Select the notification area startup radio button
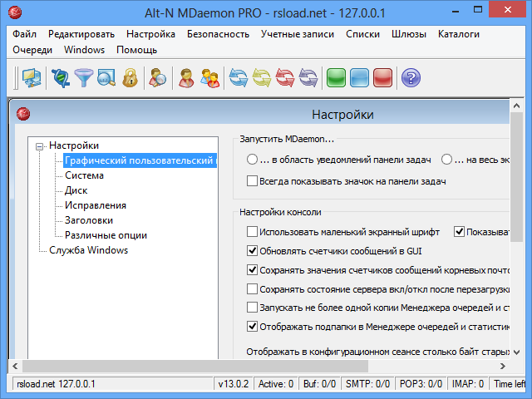The width and height of the screenshot is (532, 399). click(252, 160)
